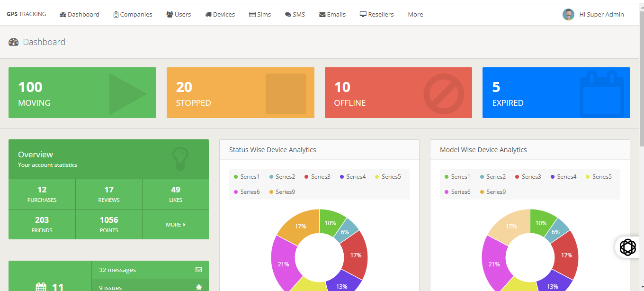Select red 17% slice in Status Wise donut

pos(356,255)
